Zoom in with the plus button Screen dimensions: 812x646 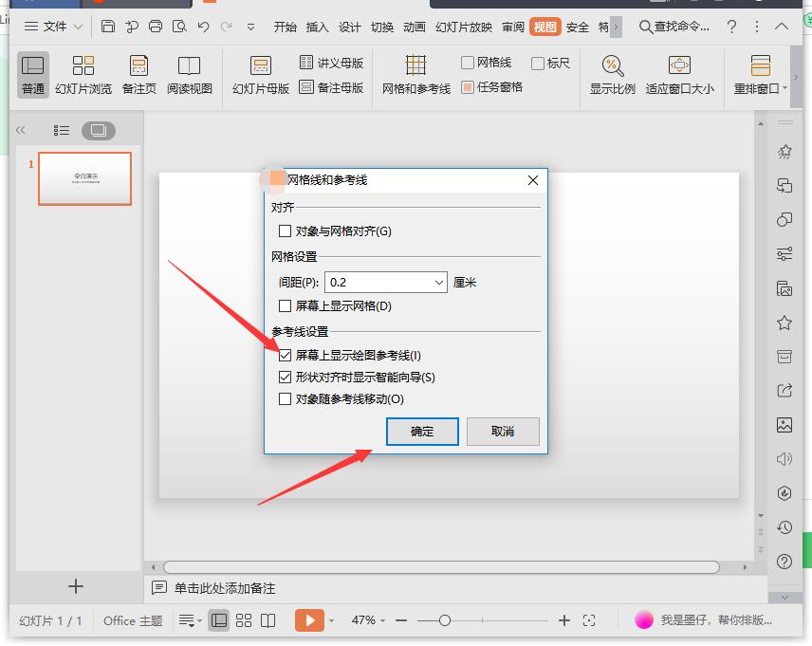(x=564, y=620)
